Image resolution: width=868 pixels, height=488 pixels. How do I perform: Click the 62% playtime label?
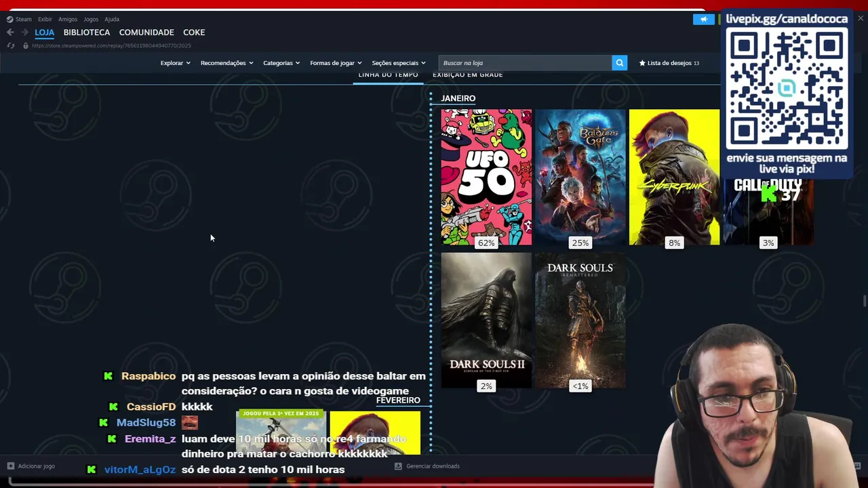486,243
